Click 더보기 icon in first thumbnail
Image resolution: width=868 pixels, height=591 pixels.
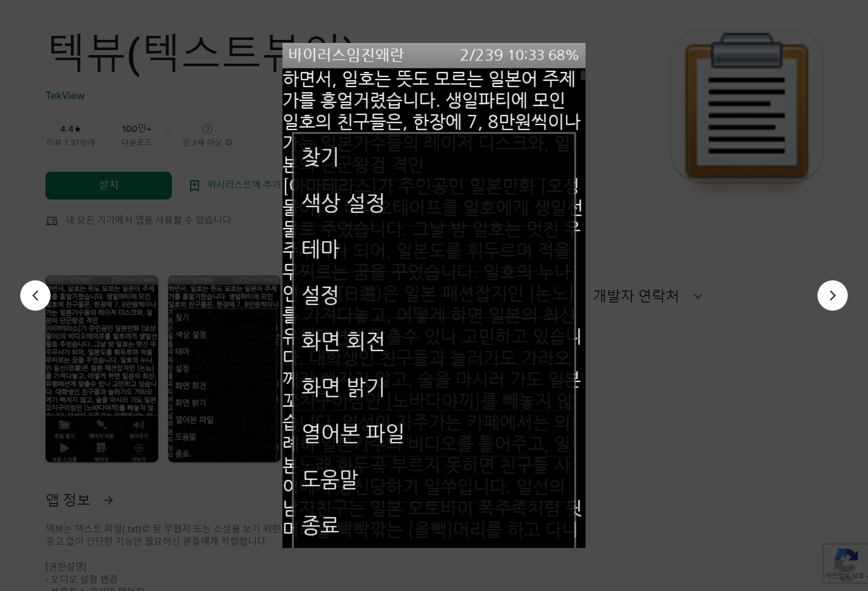coord(138,448)
